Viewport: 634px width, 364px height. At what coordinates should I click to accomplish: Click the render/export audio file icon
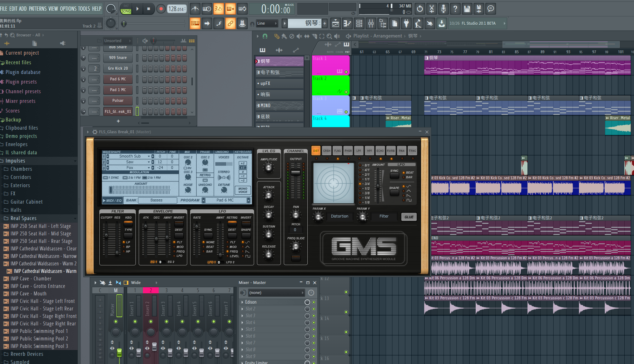[479, 9]
